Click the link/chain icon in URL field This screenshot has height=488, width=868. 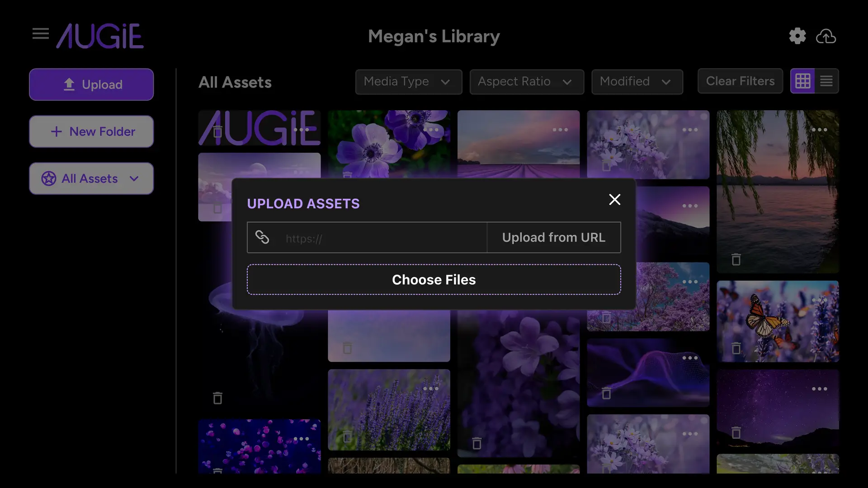262,237
